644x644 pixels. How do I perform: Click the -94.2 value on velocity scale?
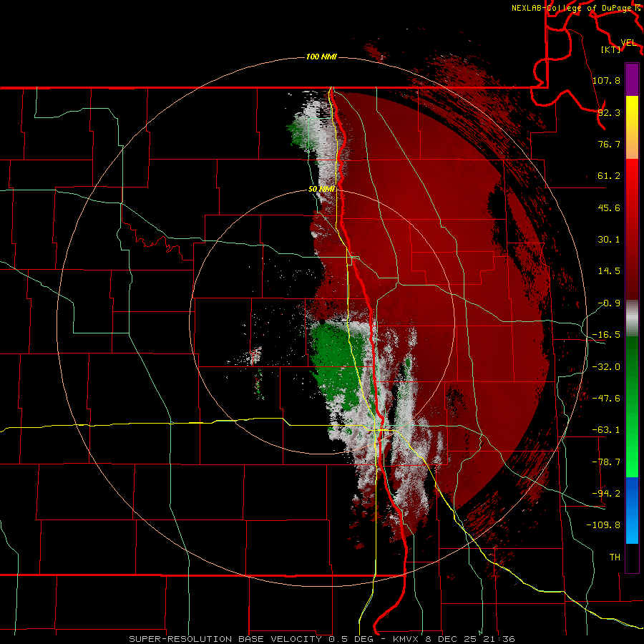606,493
